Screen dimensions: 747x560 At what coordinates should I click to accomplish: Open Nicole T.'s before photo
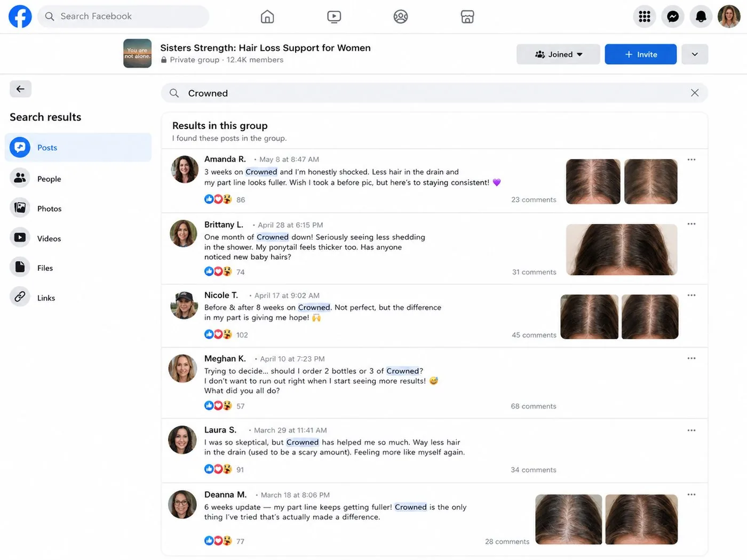pos(589,317)
